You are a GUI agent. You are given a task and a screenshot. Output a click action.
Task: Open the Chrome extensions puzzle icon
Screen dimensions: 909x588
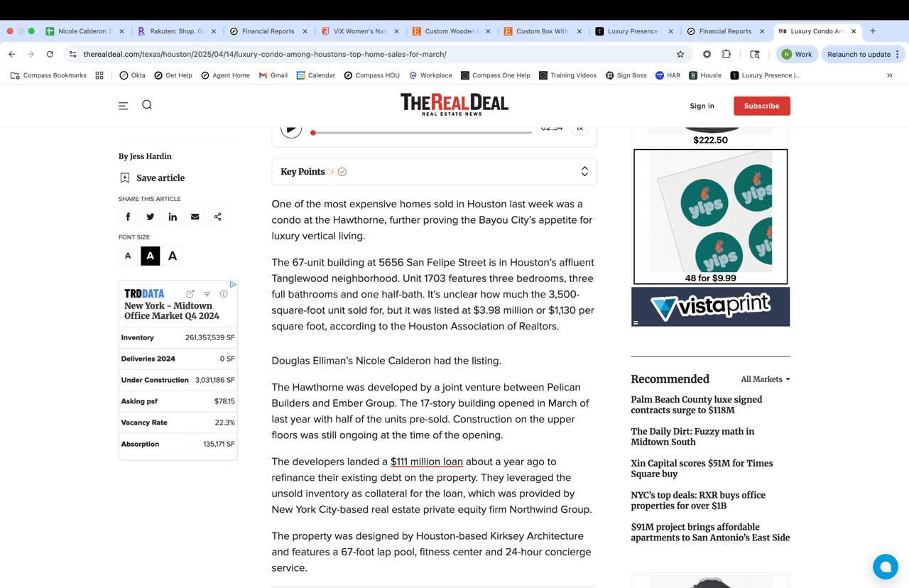[x=726, y=54]
